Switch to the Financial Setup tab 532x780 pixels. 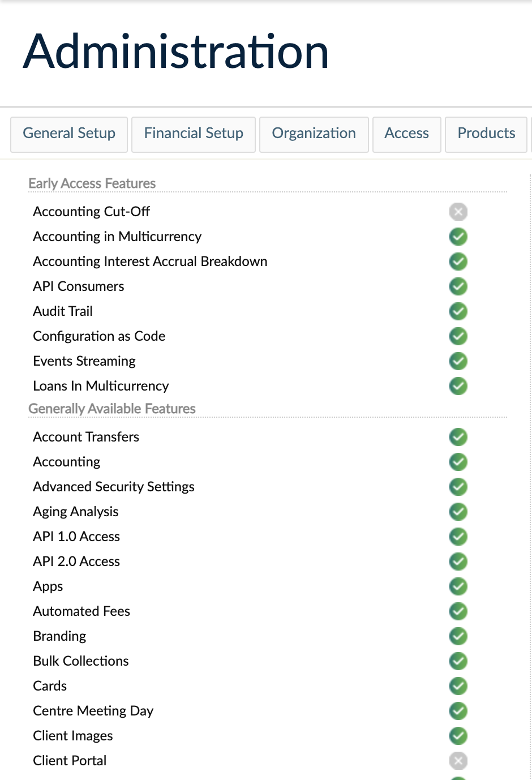pyautogui.click(x=193, y=134)
